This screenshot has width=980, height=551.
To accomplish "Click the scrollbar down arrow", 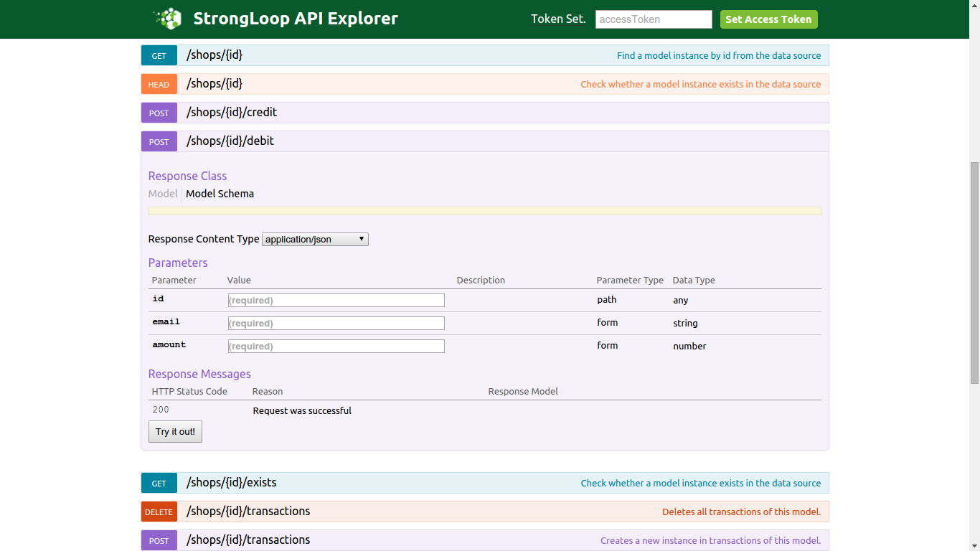I will pyautogui.click(x=974, y=545).
